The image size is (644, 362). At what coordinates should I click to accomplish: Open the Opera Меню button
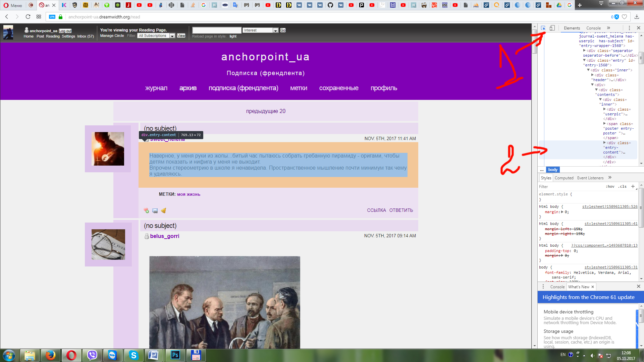[x=13, y=5]
